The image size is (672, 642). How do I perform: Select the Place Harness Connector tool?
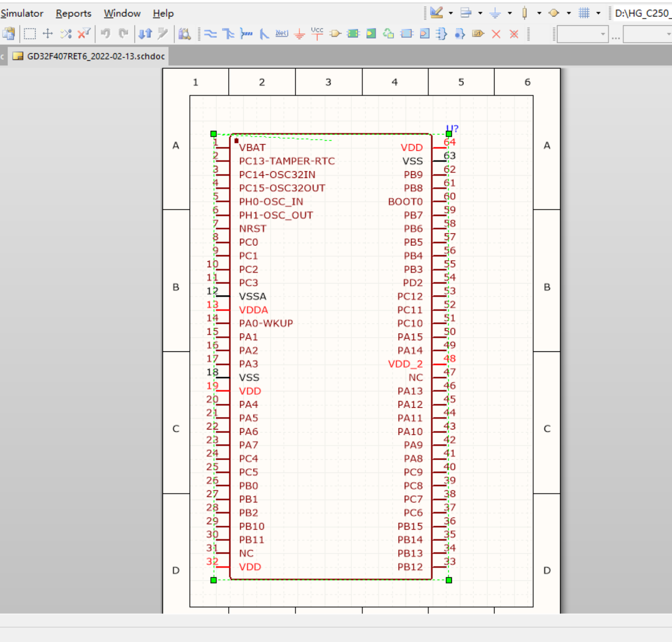pos(407,34)
